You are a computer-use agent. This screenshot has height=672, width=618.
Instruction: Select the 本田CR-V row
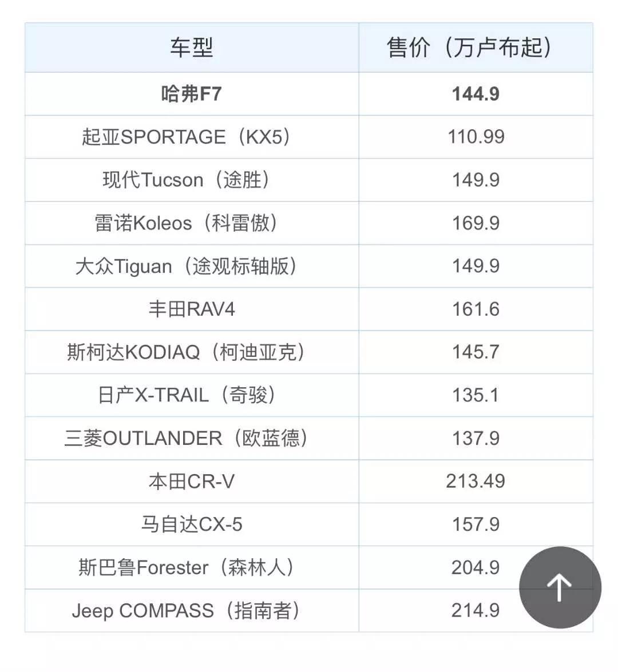coord(309,482)
